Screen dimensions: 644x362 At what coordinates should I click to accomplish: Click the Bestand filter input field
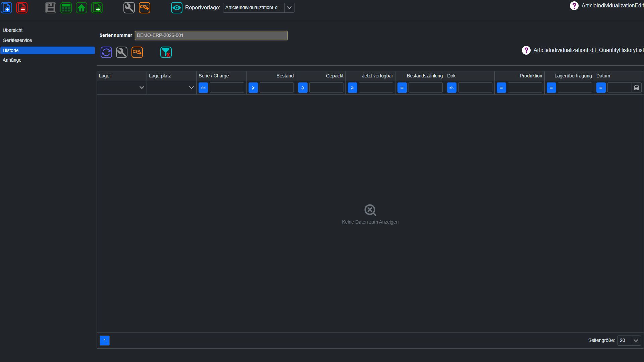coord(277,87)
